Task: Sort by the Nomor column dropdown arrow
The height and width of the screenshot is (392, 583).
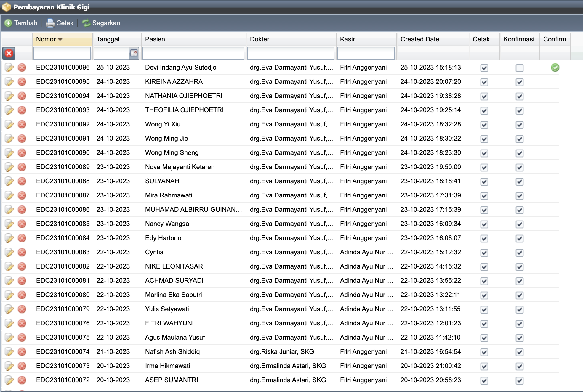Action: (x=60, y=39)
